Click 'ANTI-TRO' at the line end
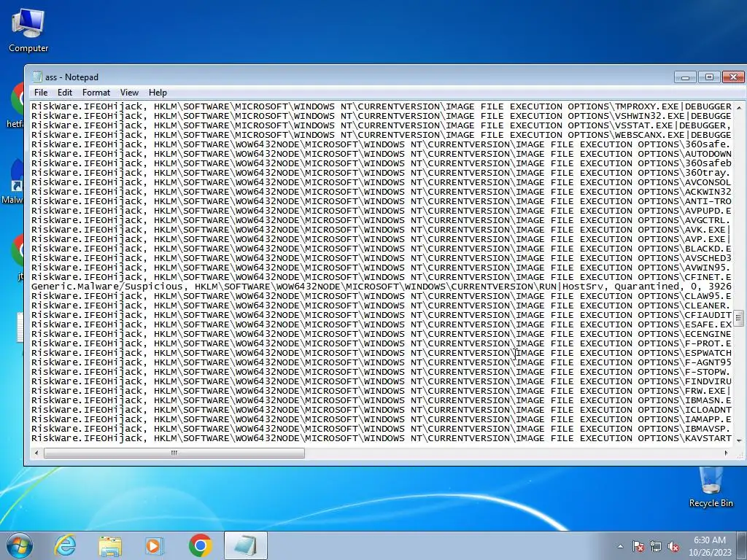 tap(708, 201)
